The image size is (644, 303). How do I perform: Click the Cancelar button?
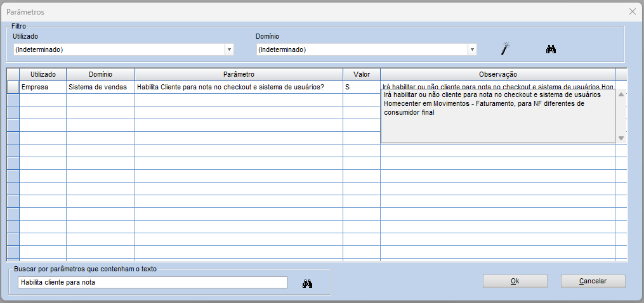click(593, 281)
